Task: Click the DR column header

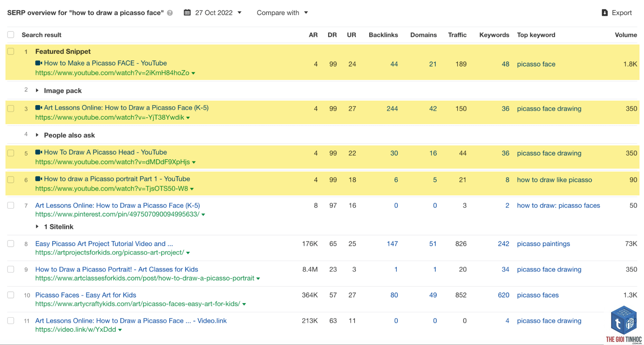Action: [332, 35]
